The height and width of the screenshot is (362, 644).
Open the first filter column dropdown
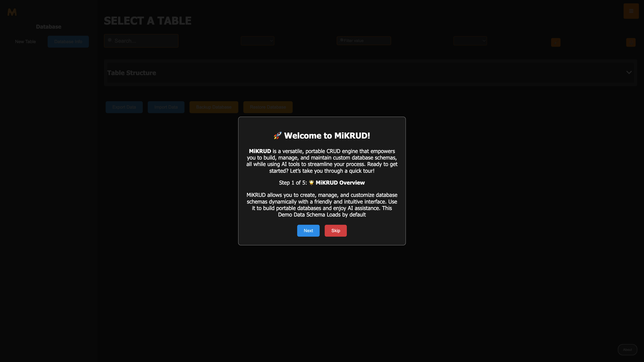tap(258, 41)
